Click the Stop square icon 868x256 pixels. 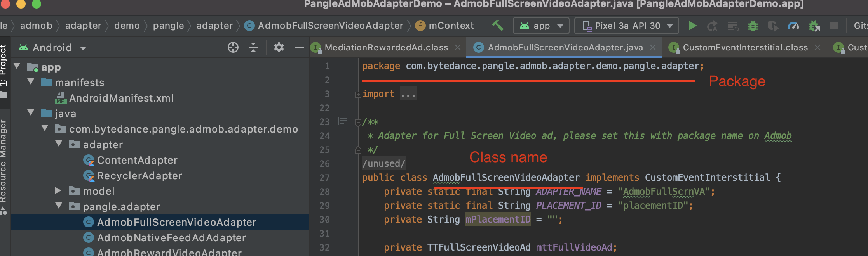(x=834, y=26)
